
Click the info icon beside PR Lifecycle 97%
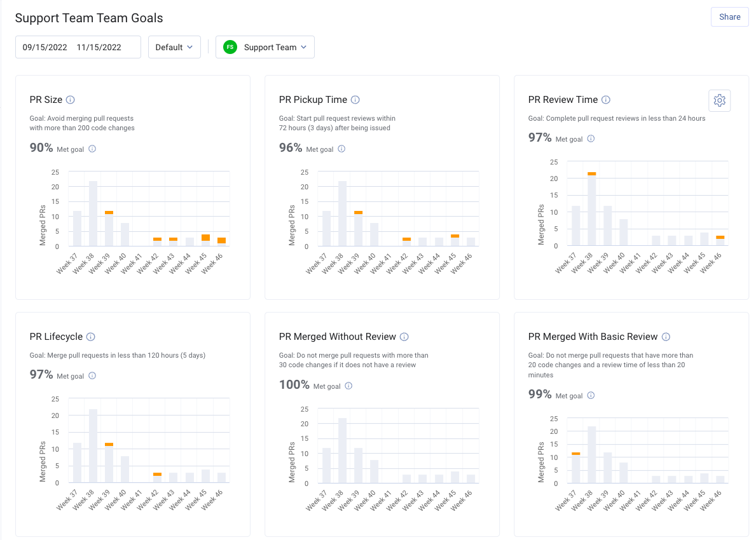click(x=93, y=375)
